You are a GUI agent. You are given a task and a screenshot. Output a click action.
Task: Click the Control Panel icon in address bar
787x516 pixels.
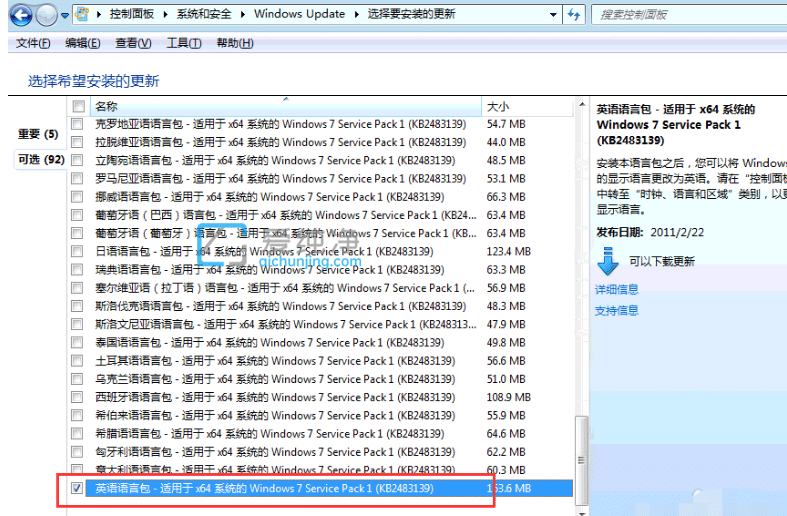tap(82, 15)
